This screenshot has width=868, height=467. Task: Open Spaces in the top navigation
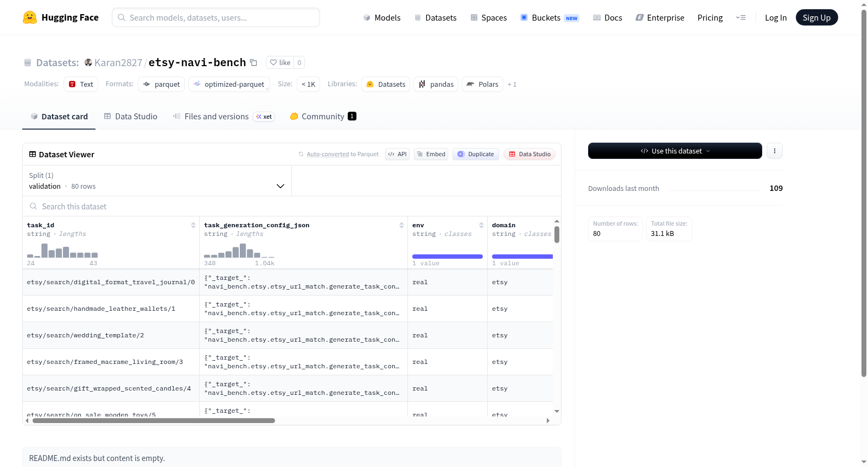pyautogui.click(x=488, y=17)
